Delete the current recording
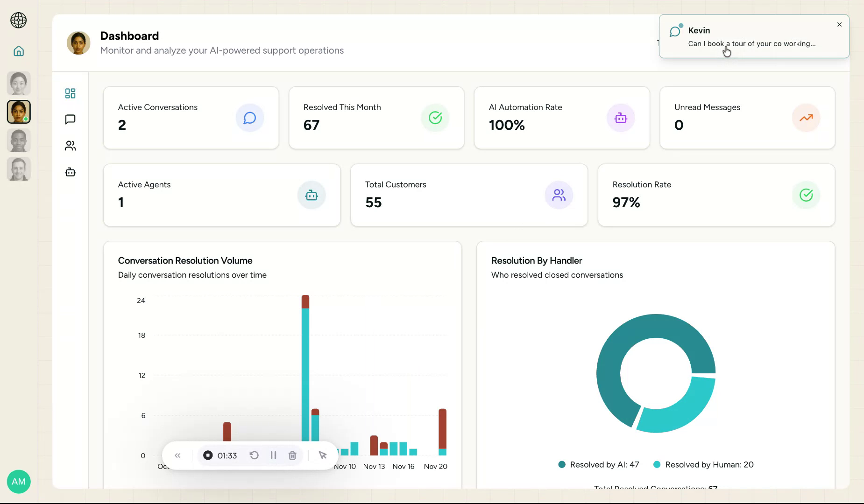The image size is (864, 504). [292, 455]
